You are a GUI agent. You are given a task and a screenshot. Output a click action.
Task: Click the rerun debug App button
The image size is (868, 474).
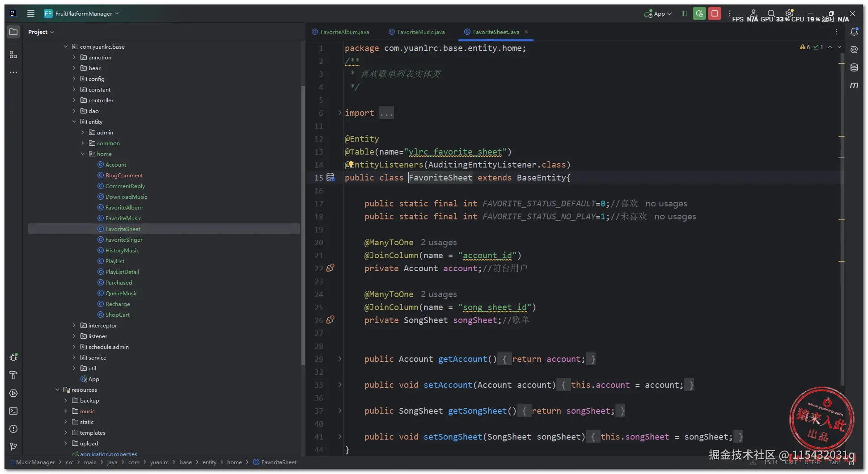tap(699, 14)
